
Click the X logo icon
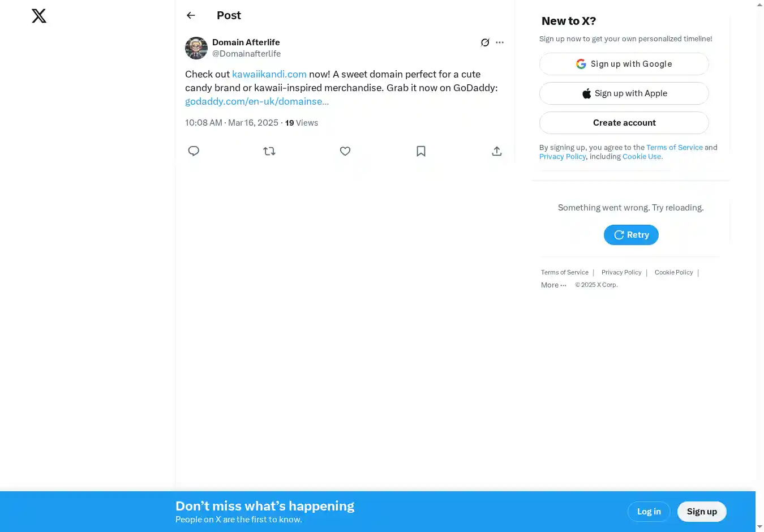(39, 16)
